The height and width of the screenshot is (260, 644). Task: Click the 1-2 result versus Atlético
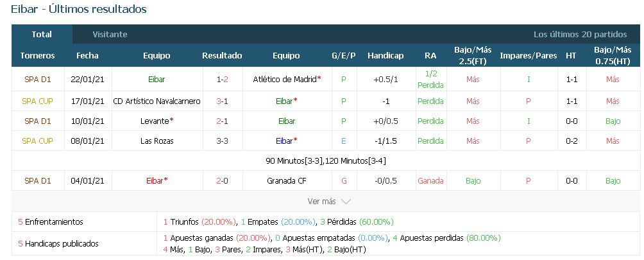click(x=222, y=79)
